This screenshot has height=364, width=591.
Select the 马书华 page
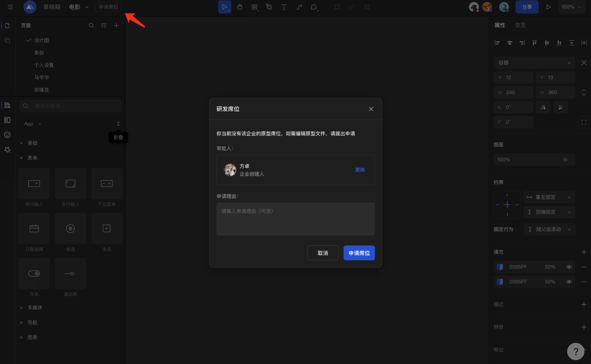(x=41, y=78)
